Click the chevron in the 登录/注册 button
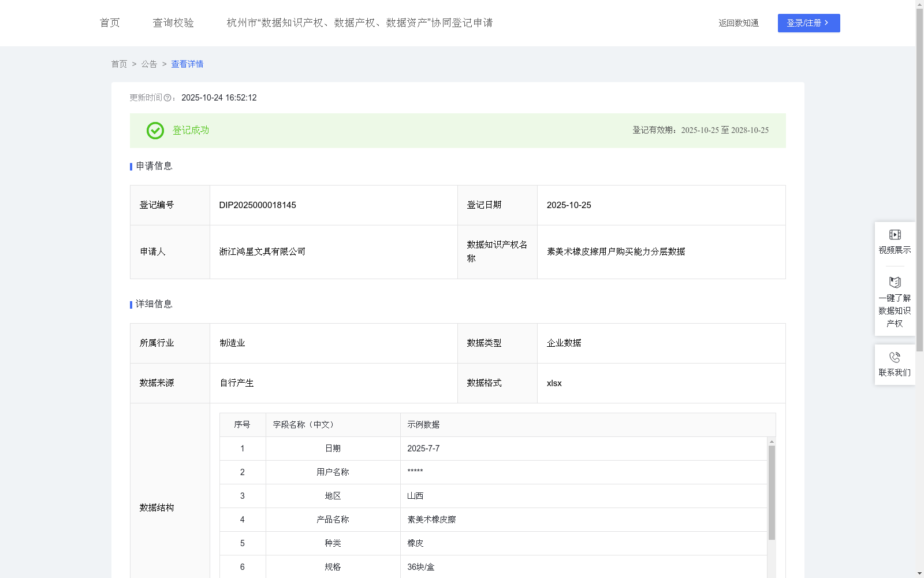This screenshot has width=924, height=578. [826, 23]
